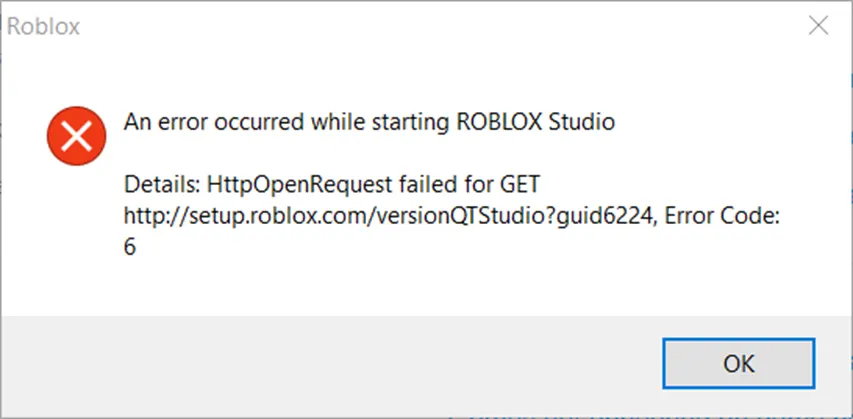Click the error number 6
This screenshot has height=419, width=853.
(129, 248)
